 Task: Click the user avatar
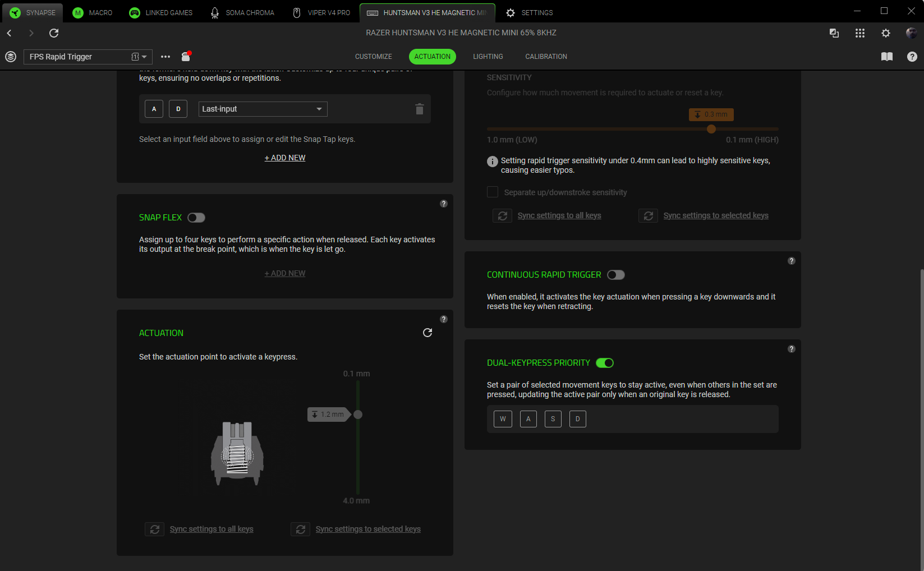(x=912, y=33)
